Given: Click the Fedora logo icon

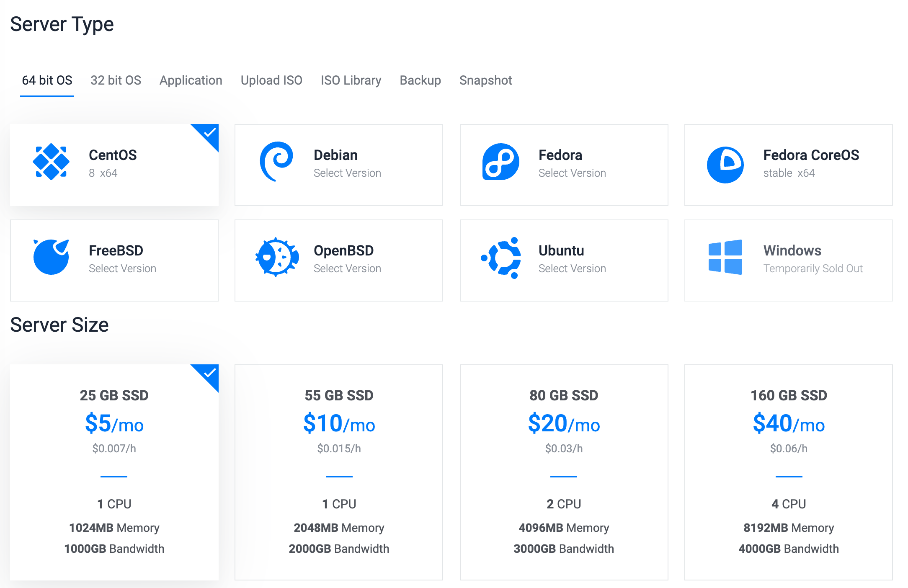Looking at the screenshot, I should (500, 162).
